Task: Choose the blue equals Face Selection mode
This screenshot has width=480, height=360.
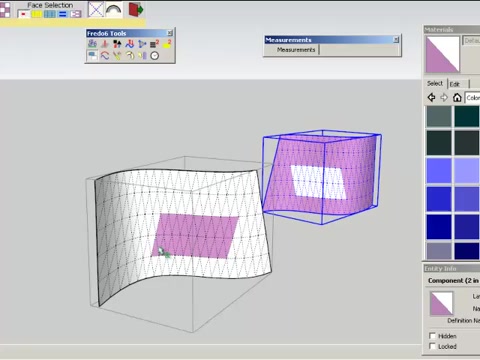Action: [x=63, y=14]
